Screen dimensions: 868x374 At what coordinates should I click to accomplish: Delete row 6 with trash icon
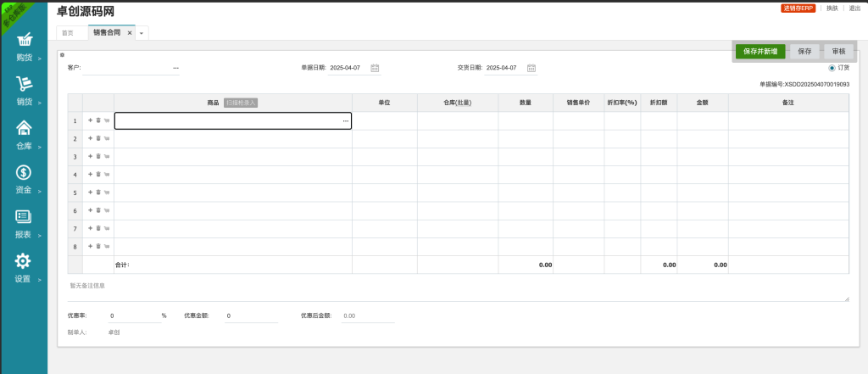(98, 210)
